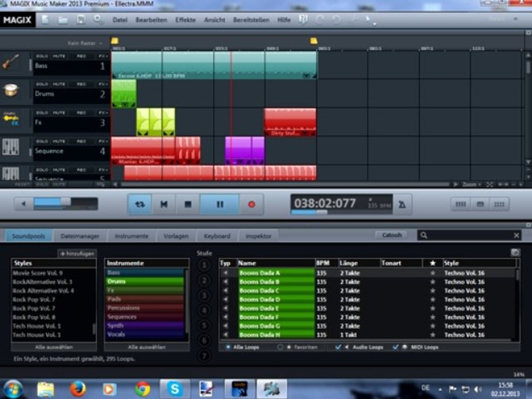
Task: Select the green Drums instrument category
Action: [145, 282]
